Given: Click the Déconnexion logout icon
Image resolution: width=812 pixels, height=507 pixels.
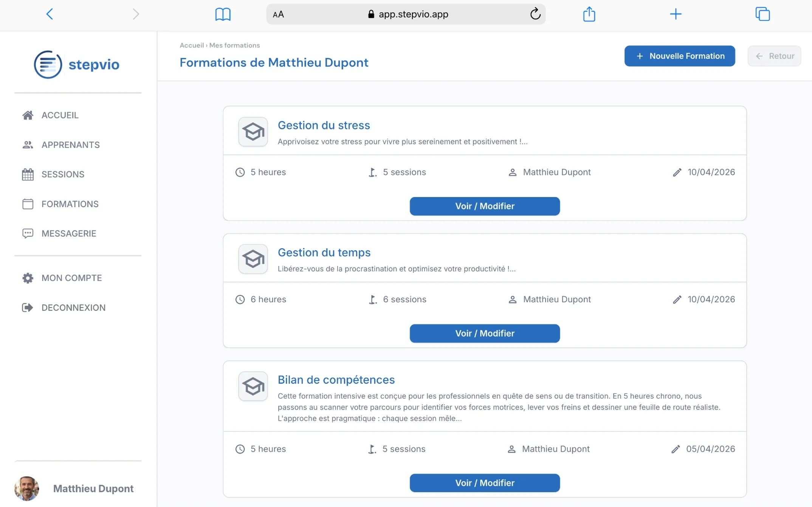Looking at the screenshot, I should coord(28,307).
